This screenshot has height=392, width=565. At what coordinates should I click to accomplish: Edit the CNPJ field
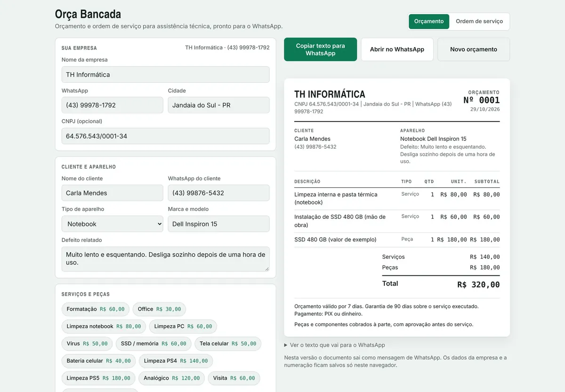click(x=166, y=136)
